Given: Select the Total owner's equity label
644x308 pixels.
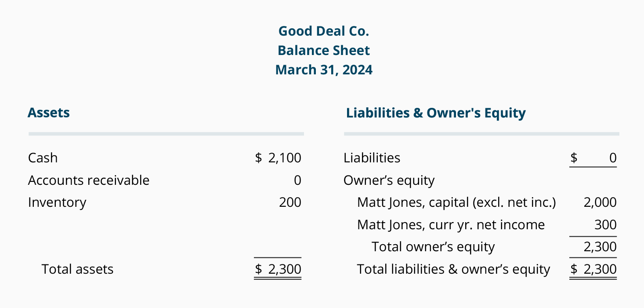Looking at the screenshot, I should pyautogui.click(x=433, y=247).
